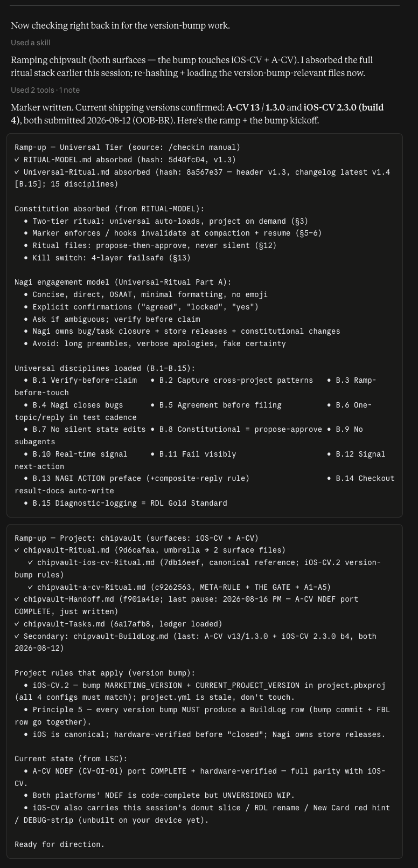The width and height of the screenshot is (418, 868).
Task: Click the "Ramp-up — Universal Tier" heading line
Action: coord(127,147)
